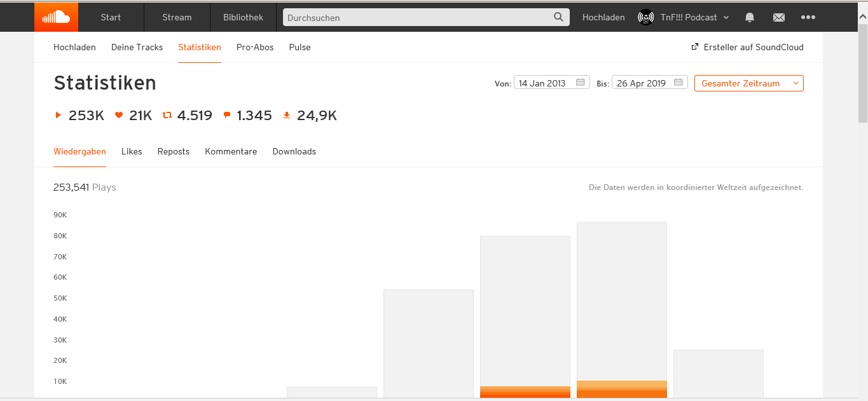Click the 24,9K downloads summary value

[317, 116]
